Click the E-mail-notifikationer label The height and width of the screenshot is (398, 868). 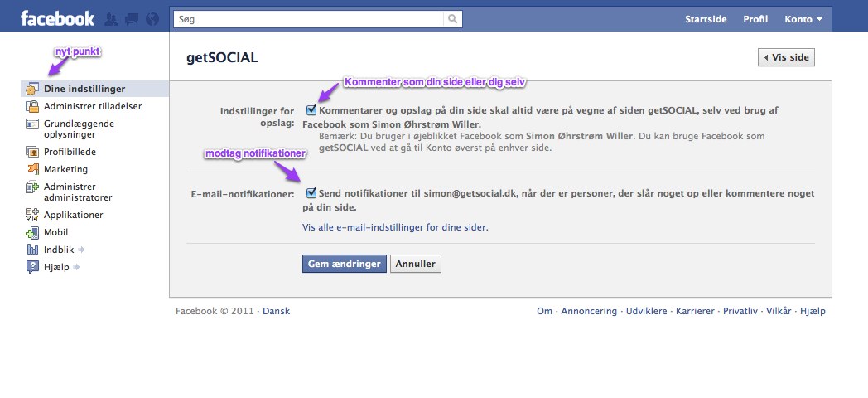(242, 194)
